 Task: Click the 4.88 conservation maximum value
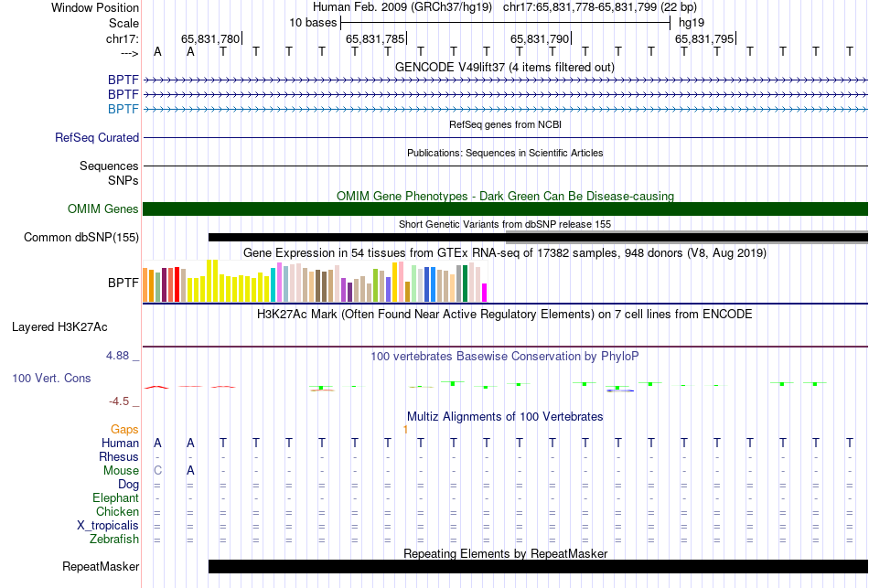coord(117,355)
